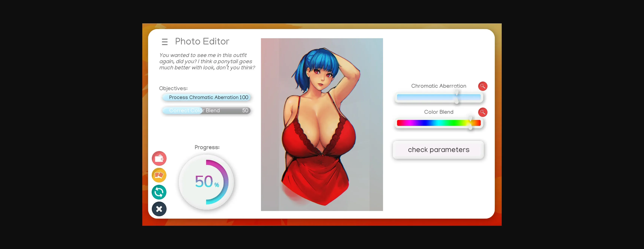644x249 pixels.
Task: Select the wallet icon with pink background
Action: [159, 158]
